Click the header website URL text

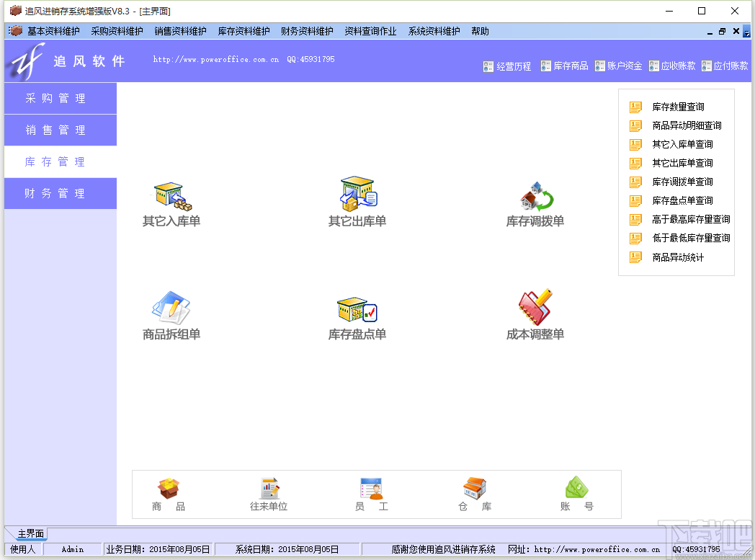click(x=215, y=60)
